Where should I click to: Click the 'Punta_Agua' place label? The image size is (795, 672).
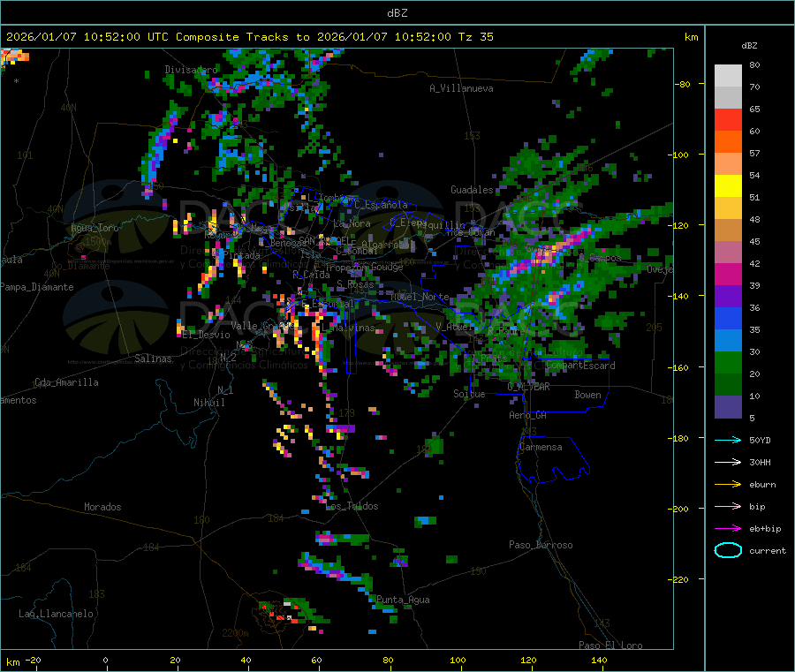pyautogui.click(x=403, y=600)
